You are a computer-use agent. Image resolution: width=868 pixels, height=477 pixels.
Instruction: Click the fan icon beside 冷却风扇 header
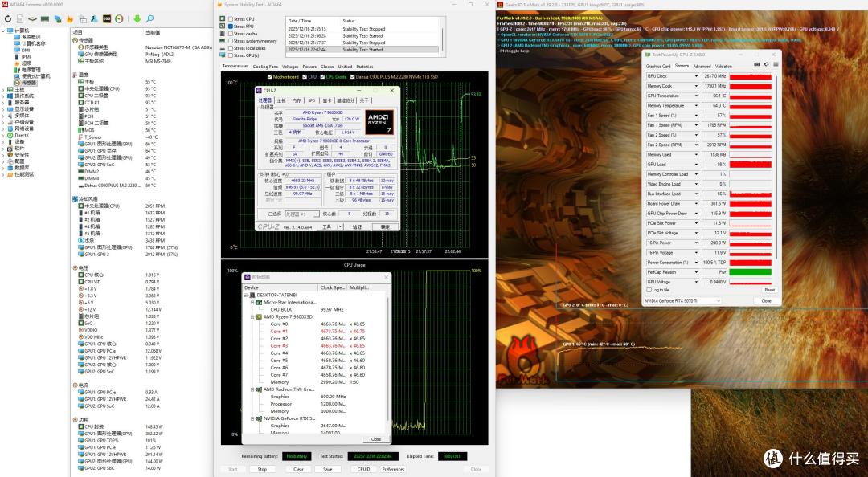(x=75, y=198)
